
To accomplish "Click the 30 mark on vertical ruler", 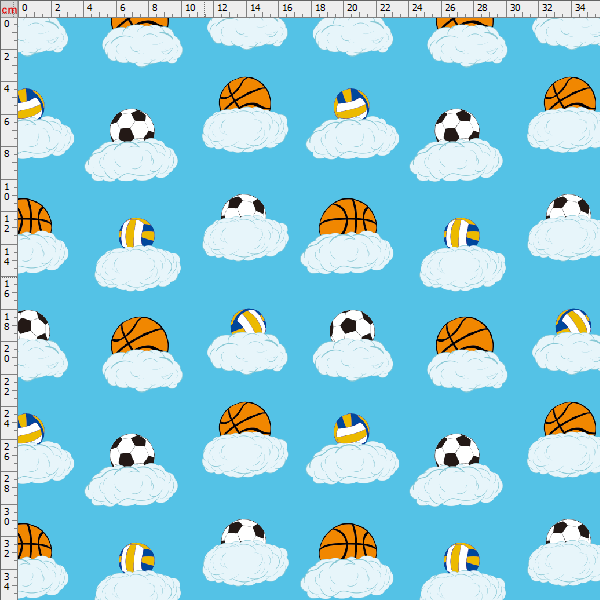I will click(x=7, y=517).
